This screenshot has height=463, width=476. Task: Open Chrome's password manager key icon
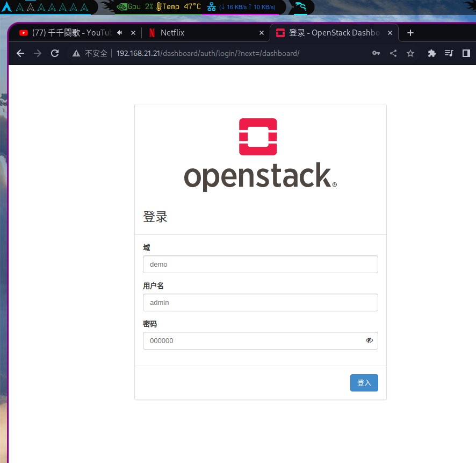(376, 53)
